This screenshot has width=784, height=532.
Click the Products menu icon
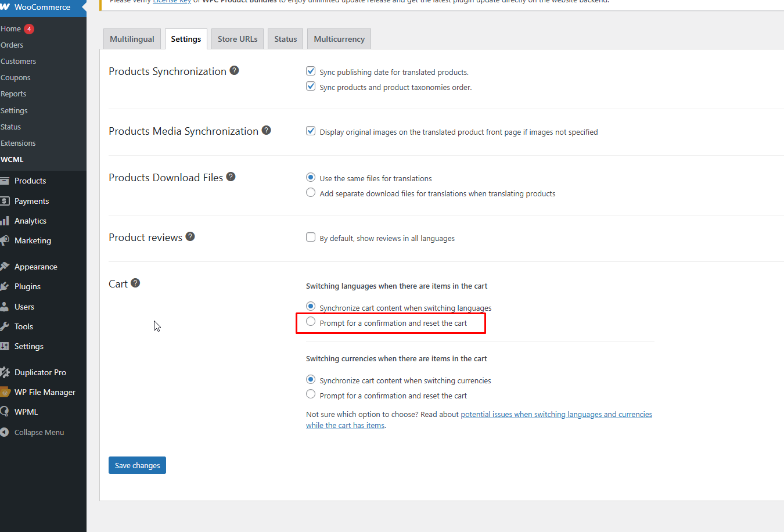(x=5, y=181)
